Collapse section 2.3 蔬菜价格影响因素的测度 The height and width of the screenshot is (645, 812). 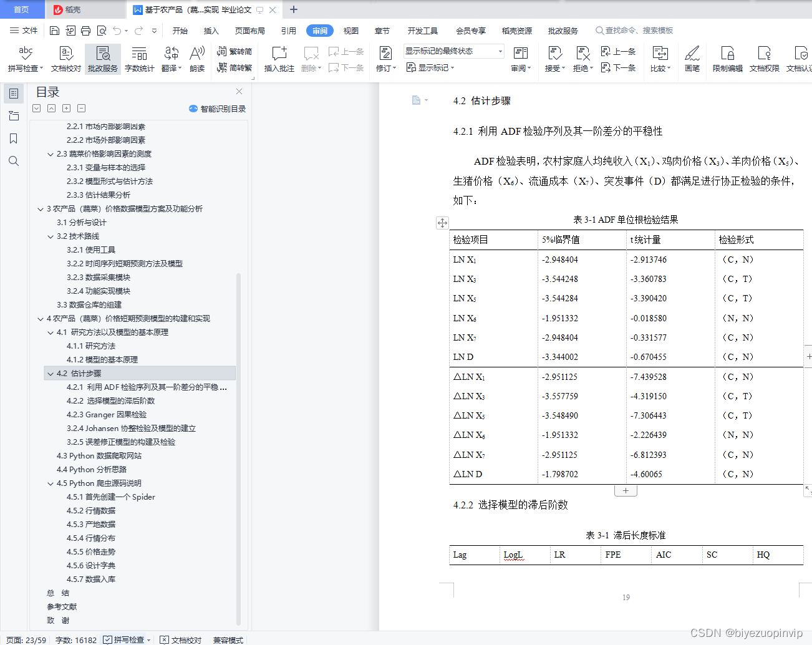click(x=51, y=154)
